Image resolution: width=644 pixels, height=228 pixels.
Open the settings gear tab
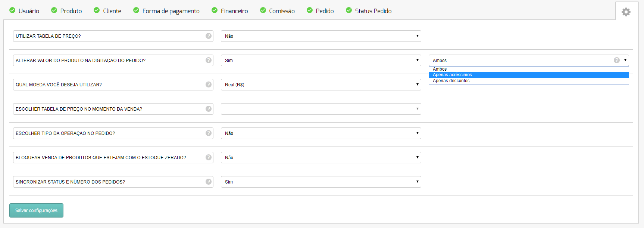coord(626,12)
